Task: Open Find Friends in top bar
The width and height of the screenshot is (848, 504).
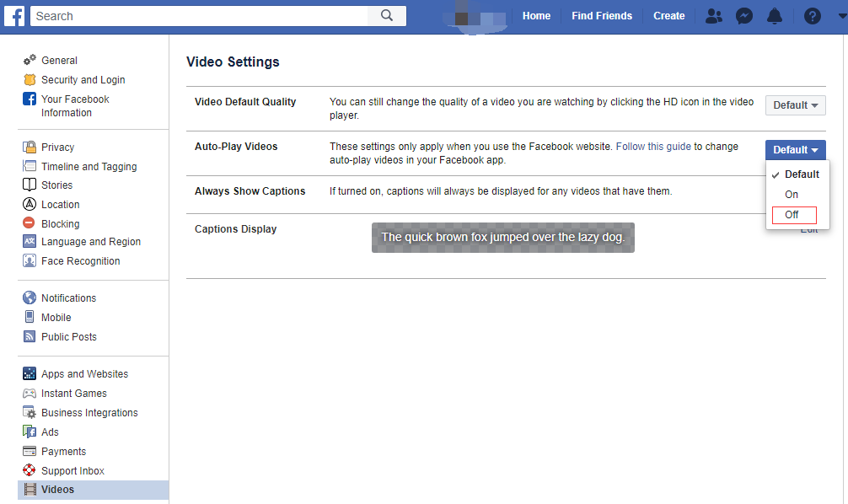Action: (601, 16)
